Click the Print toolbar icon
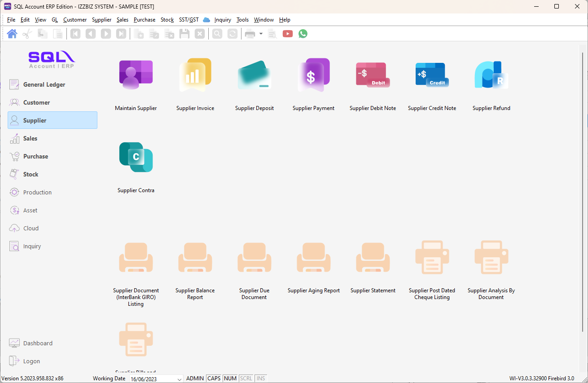This screenshot has height=383, width=588. [250, 34]
